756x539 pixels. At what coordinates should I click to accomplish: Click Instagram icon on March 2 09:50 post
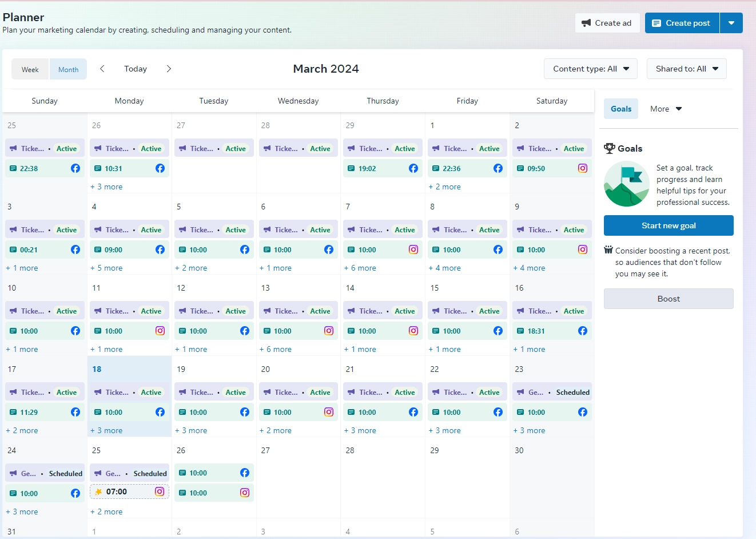[x=583, y=168]
